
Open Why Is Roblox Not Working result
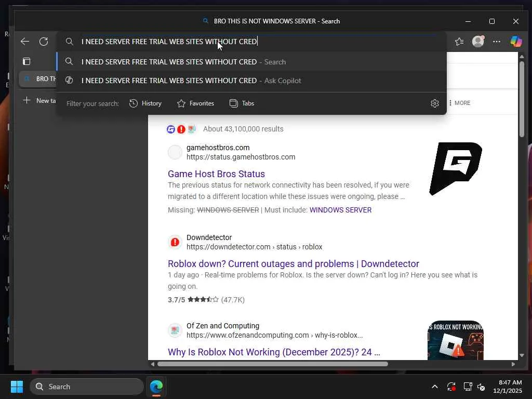coord(274,352)
